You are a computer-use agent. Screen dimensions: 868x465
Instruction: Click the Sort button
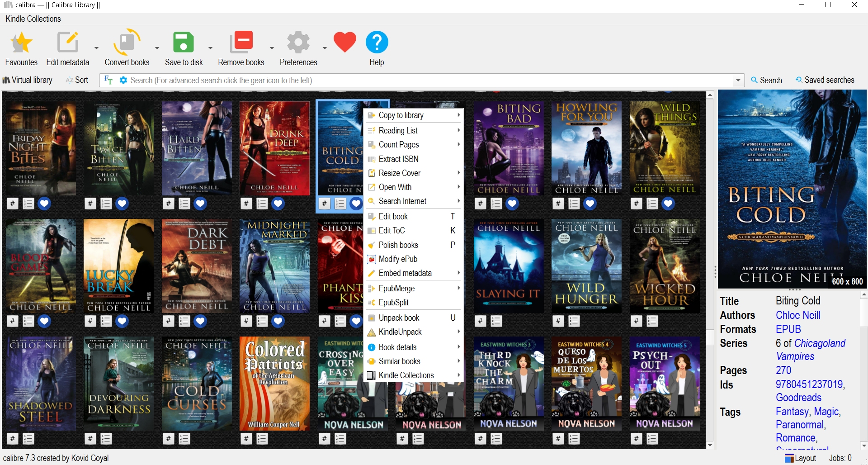pyautogui.click(x=77, y=80)
